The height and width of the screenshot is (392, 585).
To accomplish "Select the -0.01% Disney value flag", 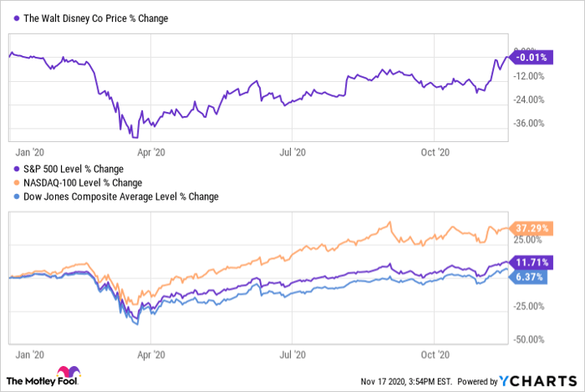I will 532,58.
